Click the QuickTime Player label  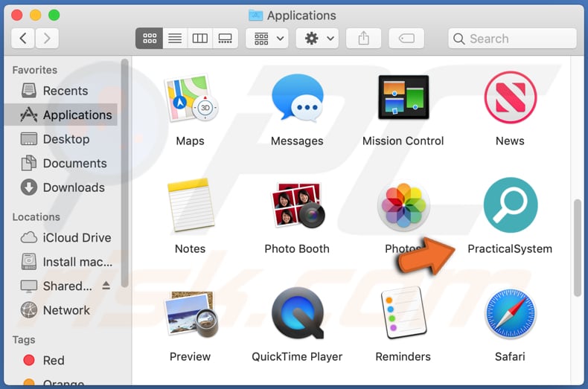point(297,357)
